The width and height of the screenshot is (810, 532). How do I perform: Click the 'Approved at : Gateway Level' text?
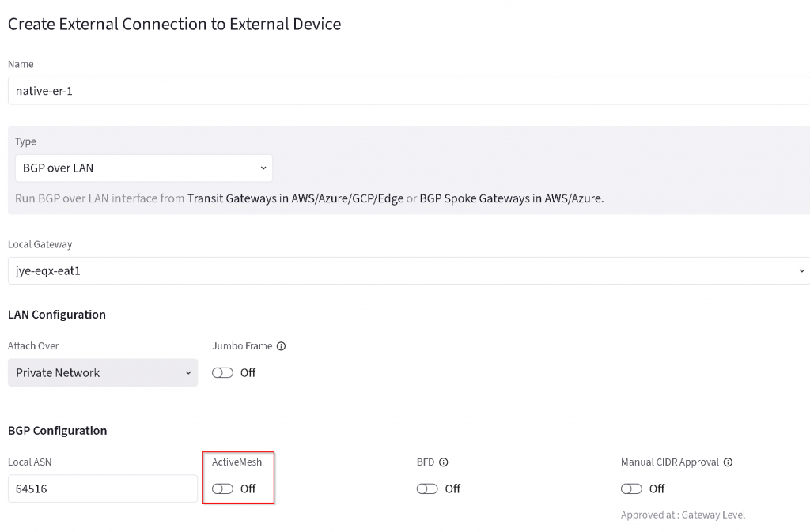(x=683, y=515)
